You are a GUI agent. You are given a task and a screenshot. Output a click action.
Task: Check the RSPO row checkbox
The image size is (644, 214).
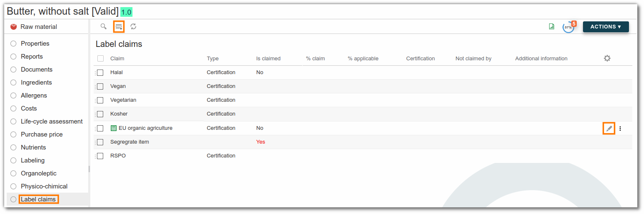pos(100,156)
